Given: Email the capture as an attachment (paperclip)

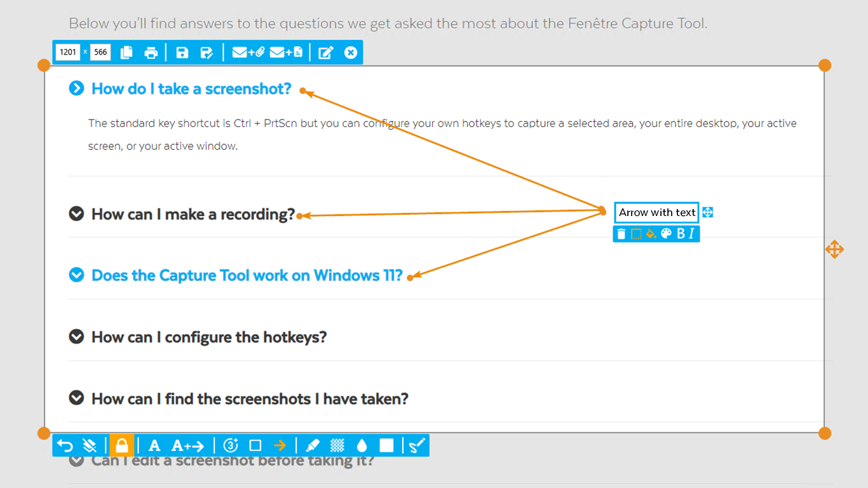Looking at the screenshot, I should click(248, 53).
